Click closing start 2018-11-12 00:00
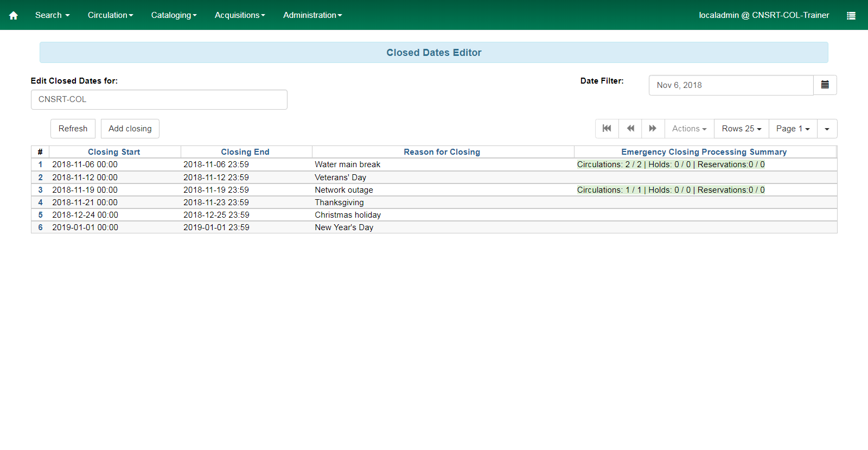The height and width of the screenshot is (450, 868). tap(85, 178)
